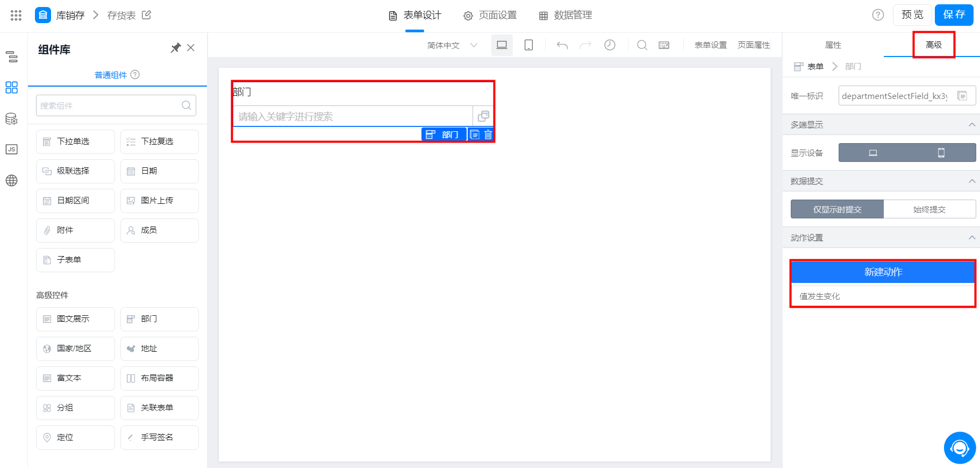
Task: Close the component library panel
Action: (191, 48)
